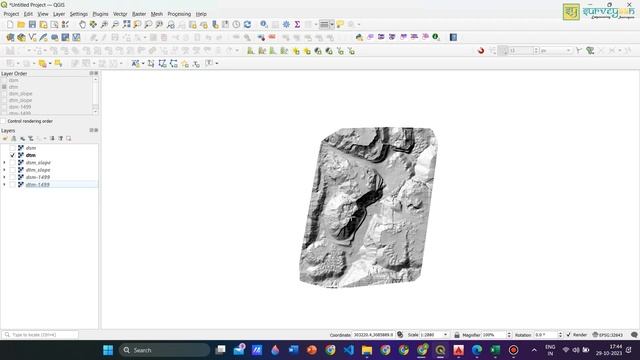Open the Temporal Controller clock icon
Screen dimensions: 640x360
(236, 25)
